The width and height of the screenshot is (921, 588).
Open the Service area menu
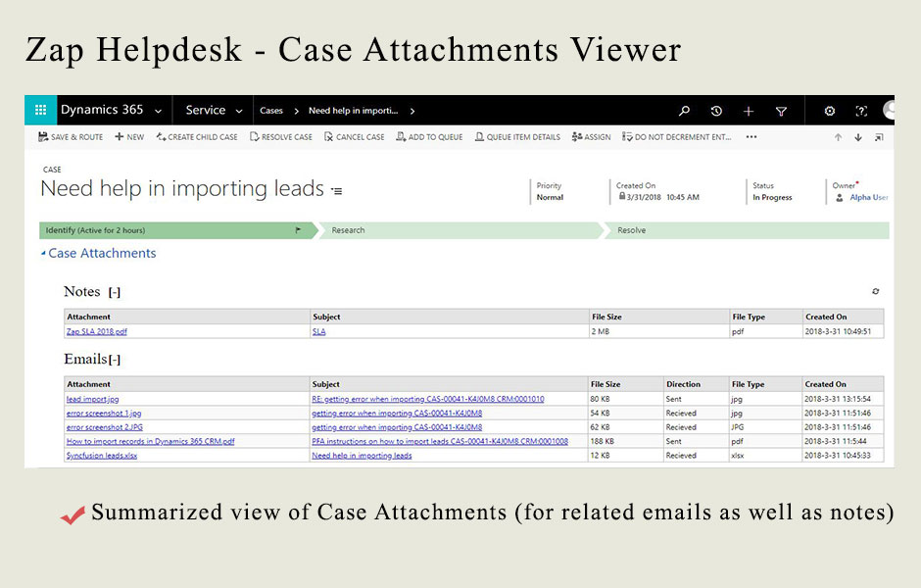(206, 110)
